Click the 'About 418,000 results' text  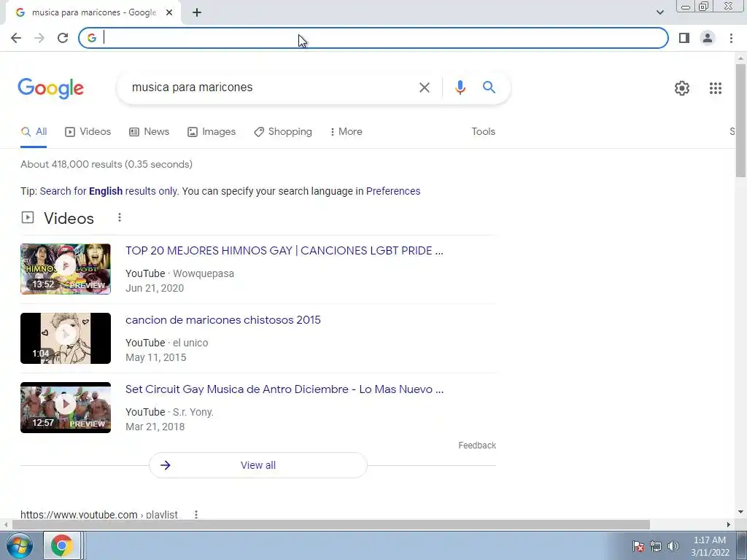[107, 165]
